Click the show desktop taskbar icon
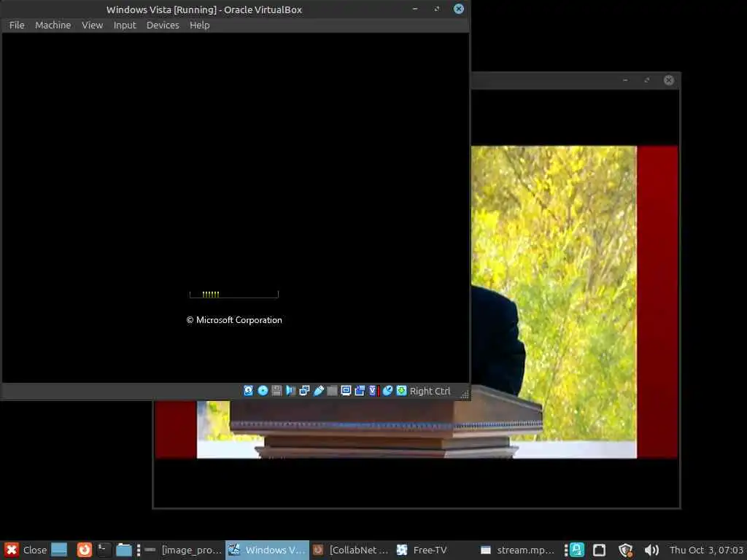The width and height of the screenshot is (747, 560). point(59,550)
